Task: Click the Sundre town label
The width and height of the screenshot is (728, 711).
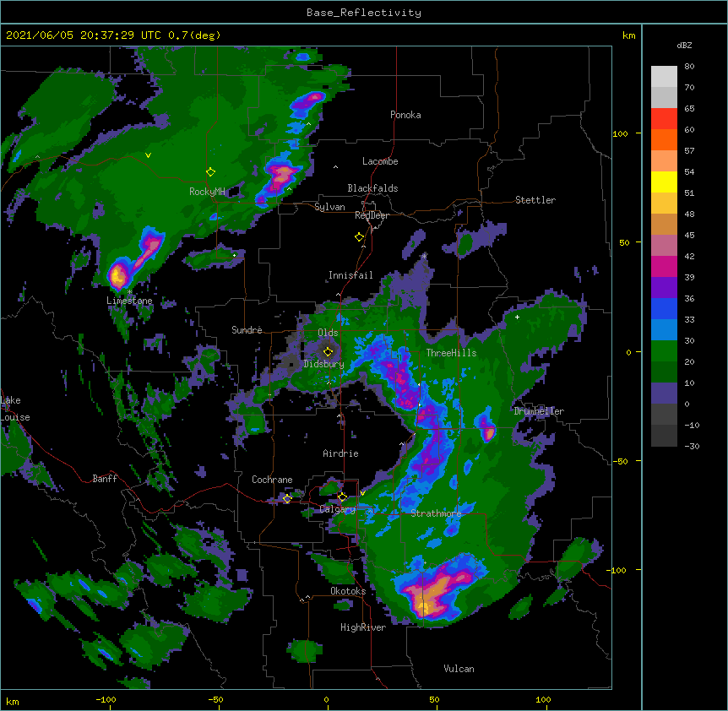Action: (247, 330)
